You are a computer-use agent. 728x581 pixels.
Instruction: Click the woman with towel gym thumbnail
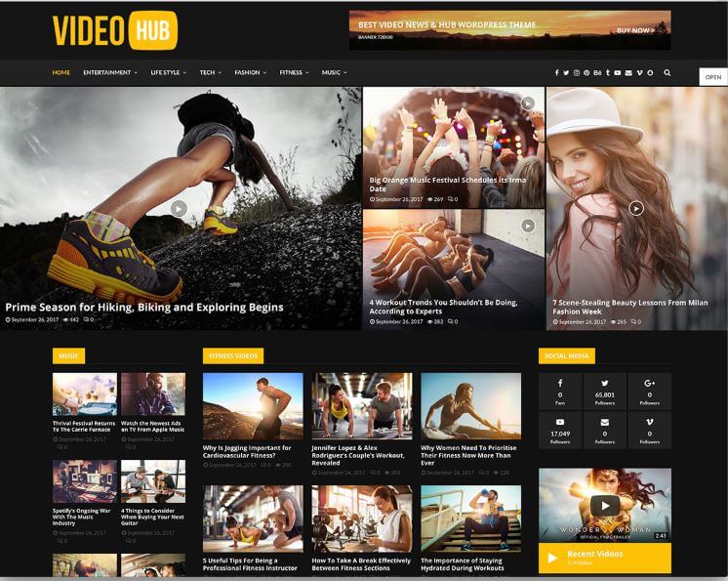click(x=362, y=519)
